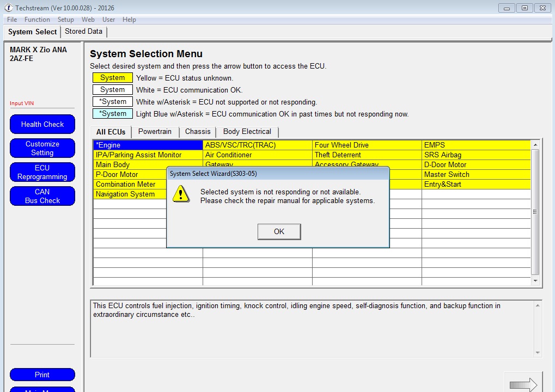
Task: Click OK in the System Select Wizard dialog
Action: click(x=279, y=231)
